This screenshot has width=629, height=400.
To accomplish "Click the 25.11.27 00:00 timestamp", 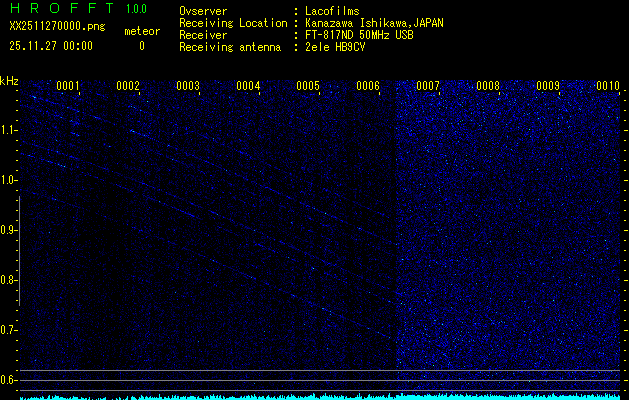I will (x=51, y=45).
